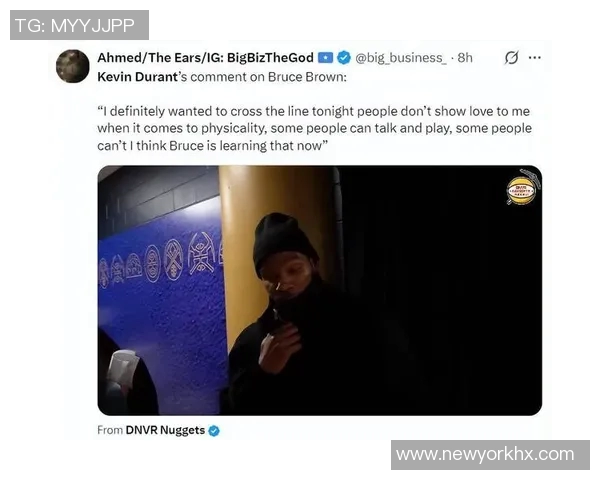Image resolution: width=600 pixels, height=480 pixels.
Task: Open the three-dots more options menu
Action: click(x=535, y=58)
